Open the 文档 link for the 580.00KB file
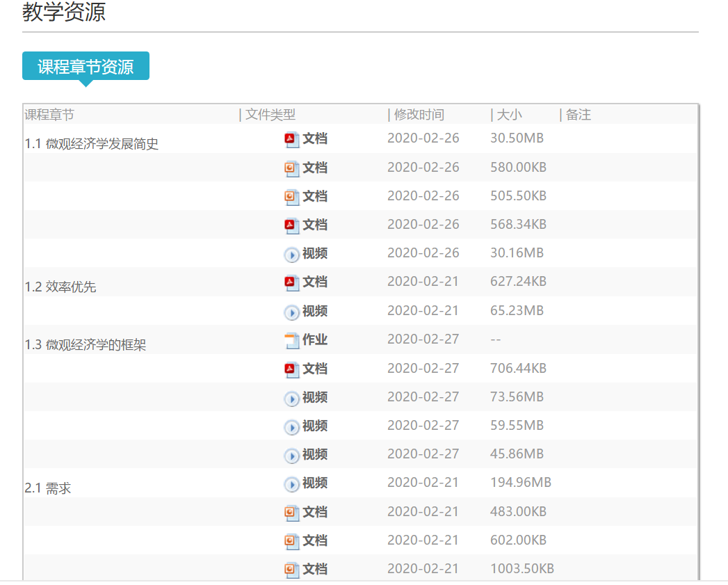Image resolution: width=728 pixels, height=585 pixels. pos(315,168)
